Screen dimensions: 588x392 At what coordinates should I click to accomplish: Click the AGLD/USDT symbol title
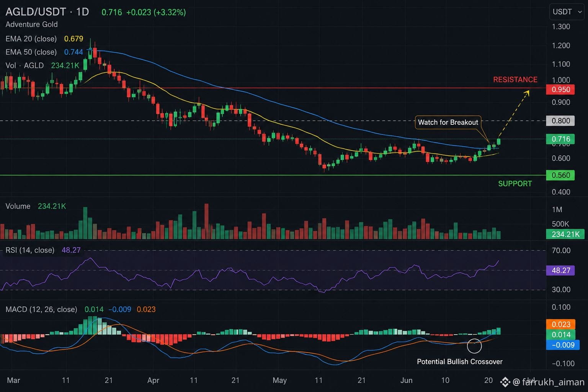click(36, 12)
